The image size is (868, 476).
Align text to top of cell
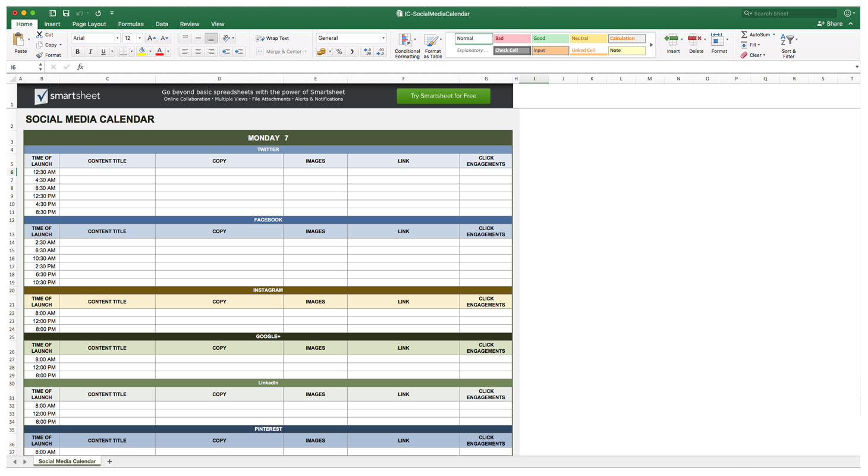(x=185, y=38)
